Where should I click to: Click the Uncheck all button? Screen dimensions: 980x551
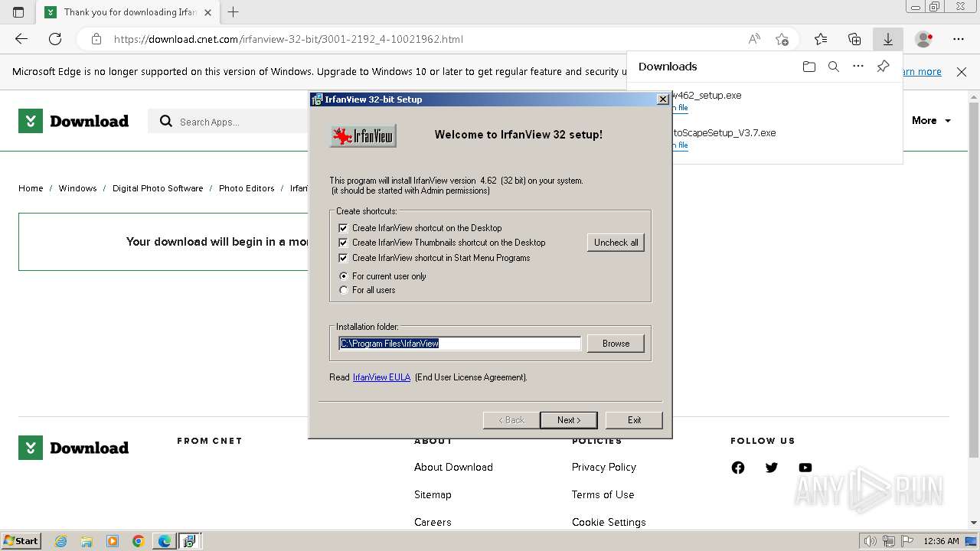[x=616, y=243]
